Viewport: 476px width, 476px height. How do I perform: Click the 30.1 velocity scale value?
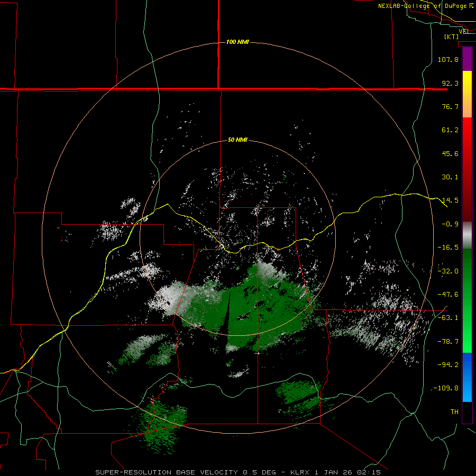pos(450,177)
